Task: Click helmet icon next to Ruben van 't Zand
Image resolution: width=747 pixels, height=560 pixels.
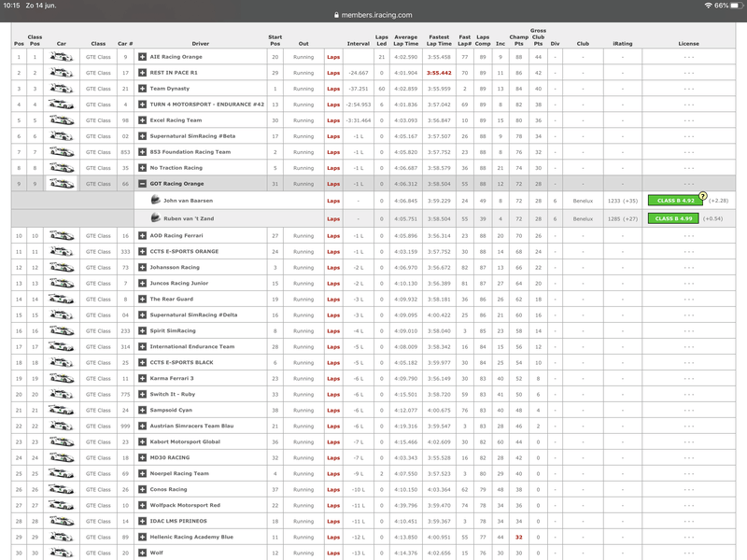Action: 155,218
